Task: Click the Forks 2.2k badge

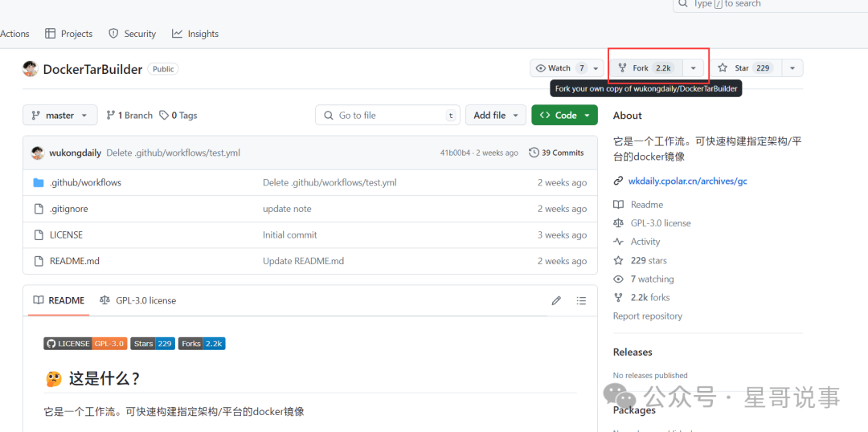Action: (202, 344)
